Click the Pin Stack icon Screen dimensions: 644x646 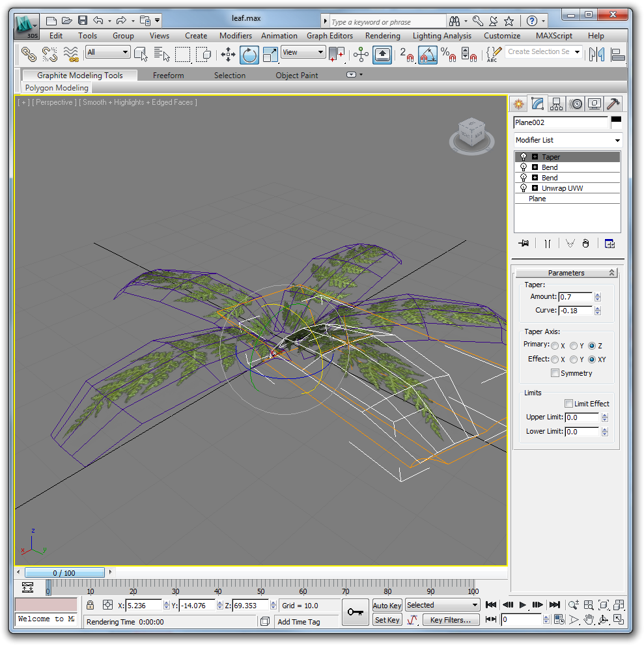pyautogui.click(x=524, y=244)
